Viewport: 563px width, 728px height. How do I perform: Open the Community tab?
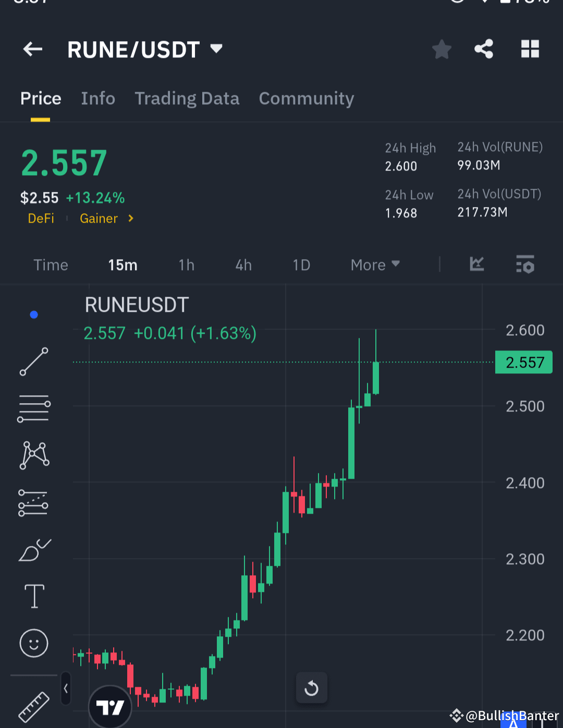click(x=307, y=98)
